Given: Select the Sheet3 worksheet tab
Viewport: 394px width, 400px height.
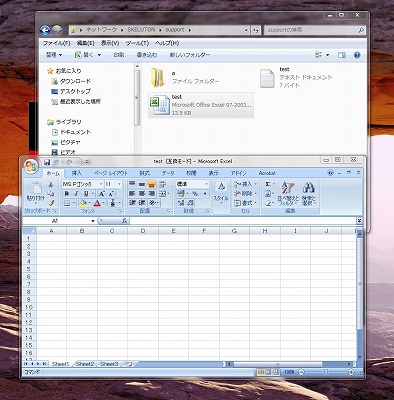Looking at the screenshot, I should (109, 364).
